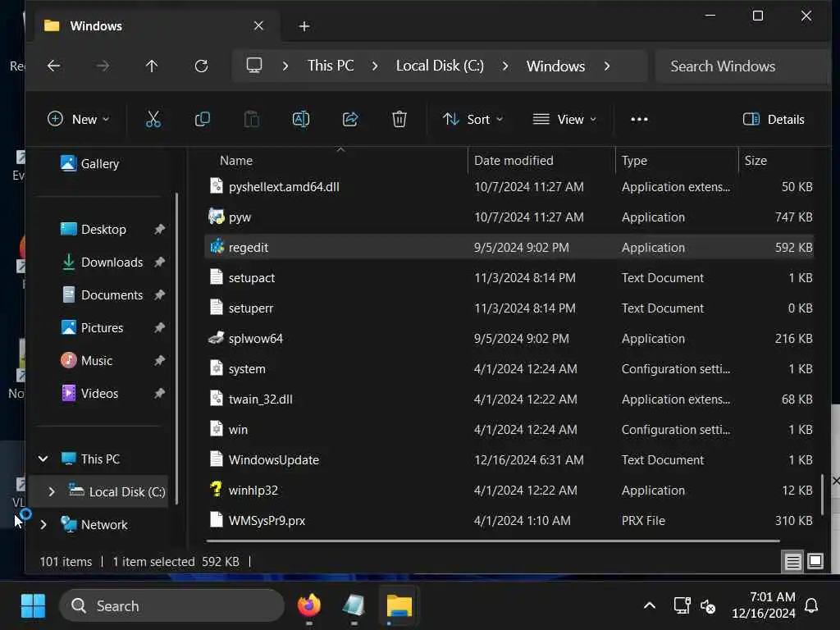Click chevron after Windows in breadcrumb
The width and height of the screenshot is (840, 630).
click(x=607, y=66)
